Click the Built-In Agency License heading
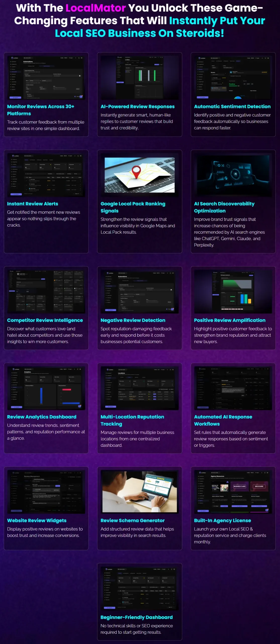 pos(222,520)
